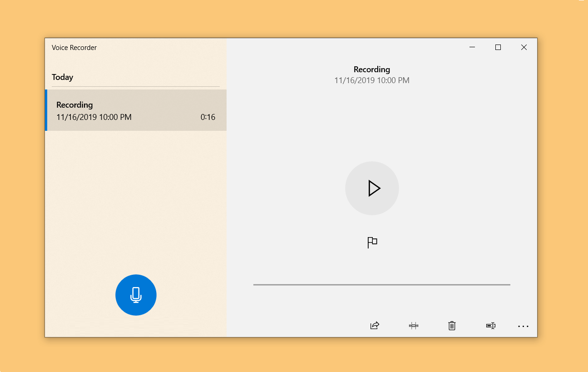
Task: Play the selected recording
Action: coord(372,188)
